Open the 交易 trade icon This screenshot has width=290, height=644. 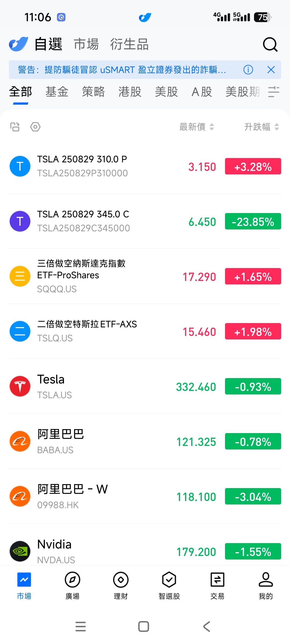218,580
